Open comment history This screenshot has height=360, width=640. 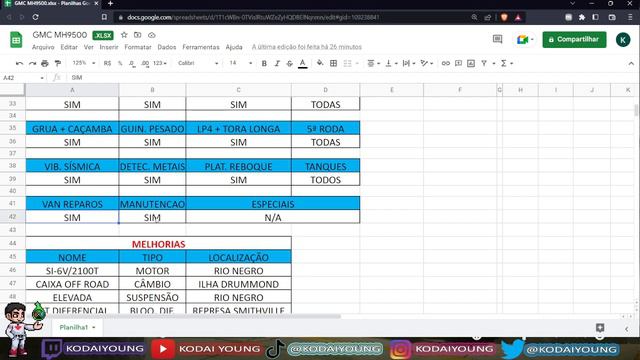pyautogui.click(x=497, y=39)
